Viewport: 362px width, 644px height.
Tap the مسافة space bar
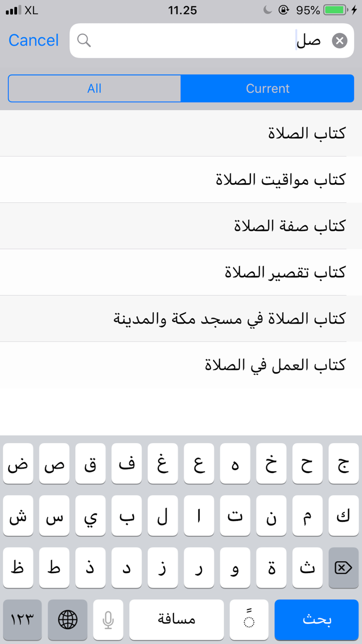click(176, 620)
